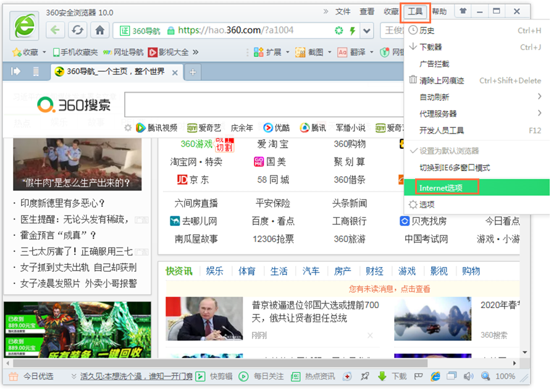Viewport: 559px width, 392px height.
Task: Open 热点资讯 in the status bar
Action: [x=313, y=377]
